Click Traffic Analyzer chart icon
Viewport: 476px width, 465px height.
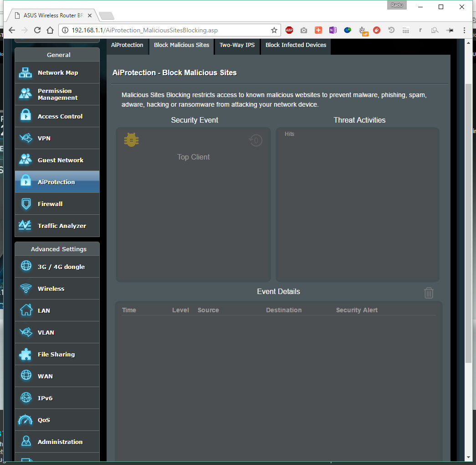pos(25,225)
